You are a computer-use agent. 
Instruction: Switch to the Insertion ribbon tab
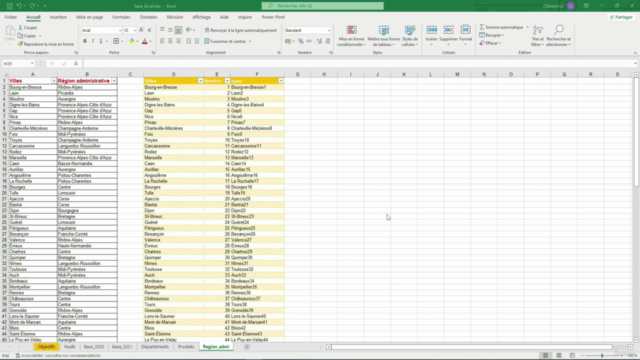coord(58,17)
